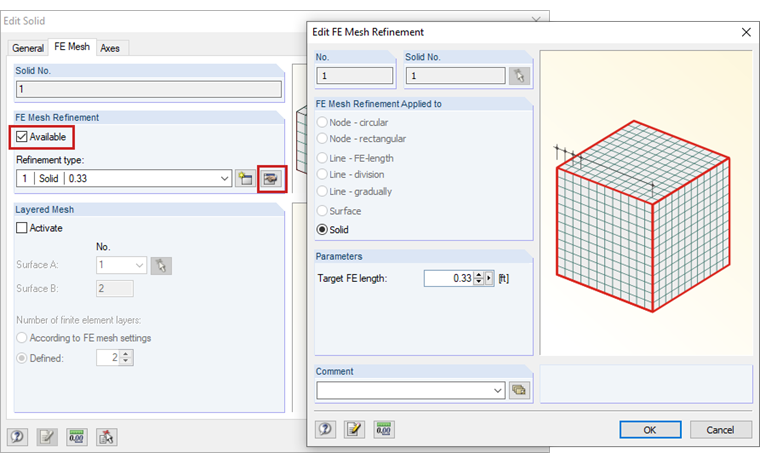Screen dimensions: 760x463
Task: Select Node - circular option
Action: 322,122
